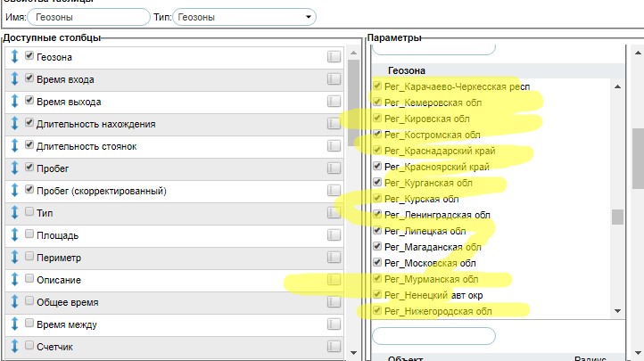Image resolution: width=644 pixels, height=361 pixels.
Task: Click the Геозона header in Параметры panel
Action: click(x=407, y=70)
